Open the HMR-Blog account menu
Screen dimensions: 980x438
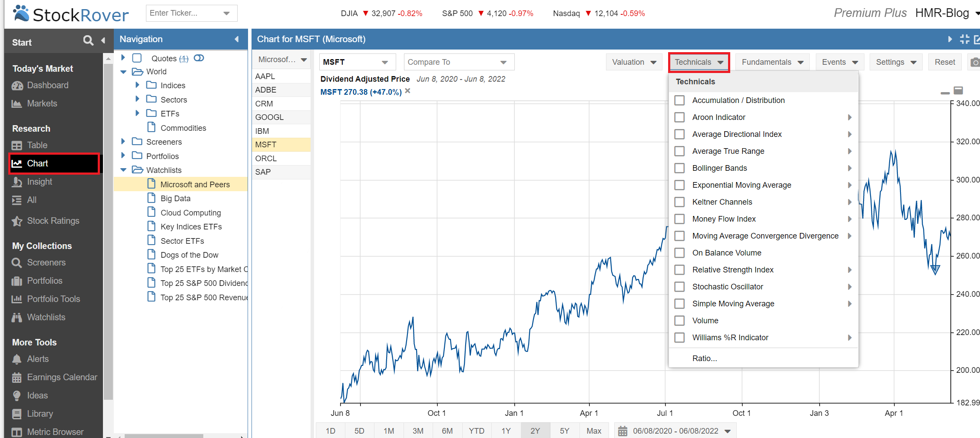(x=947, y=13)
